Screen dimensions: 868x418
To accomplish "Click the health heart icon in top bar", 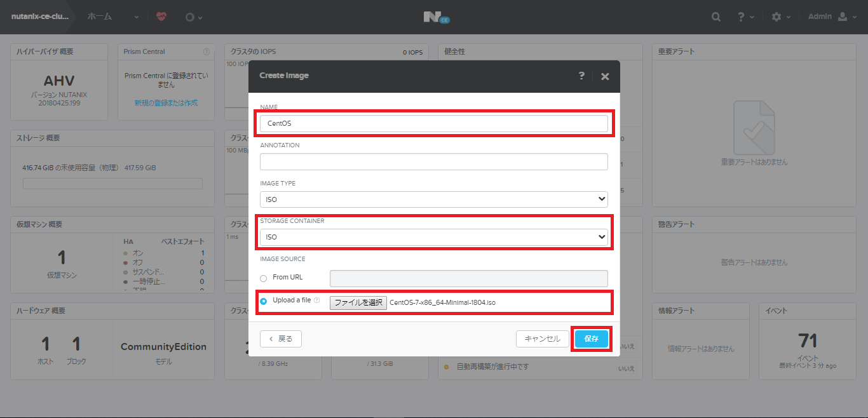I will pyautogui.click(x=161, y=17).
